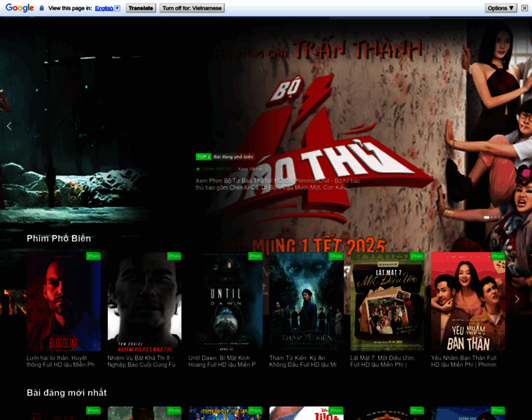Click the Bài đăng mới nhất section heading
This screenshot has height=420, width=532.
[66, 393]
